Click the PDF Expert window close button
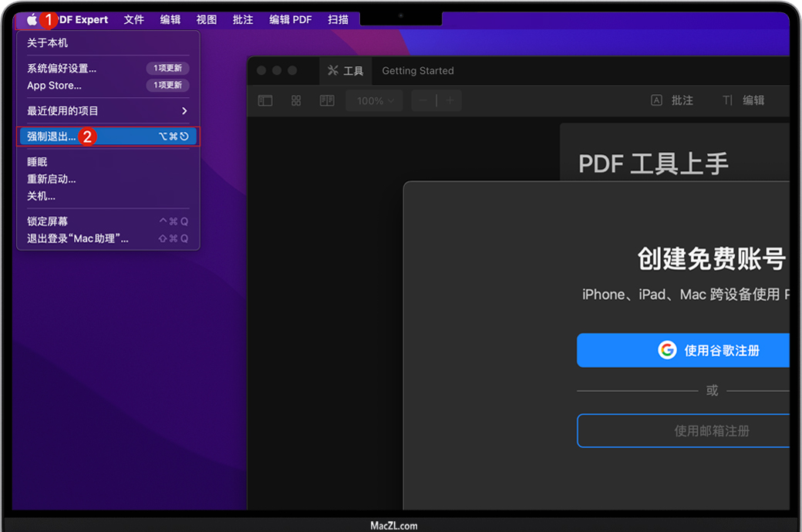Screen dimensions: 802x532 click(261, 71)
